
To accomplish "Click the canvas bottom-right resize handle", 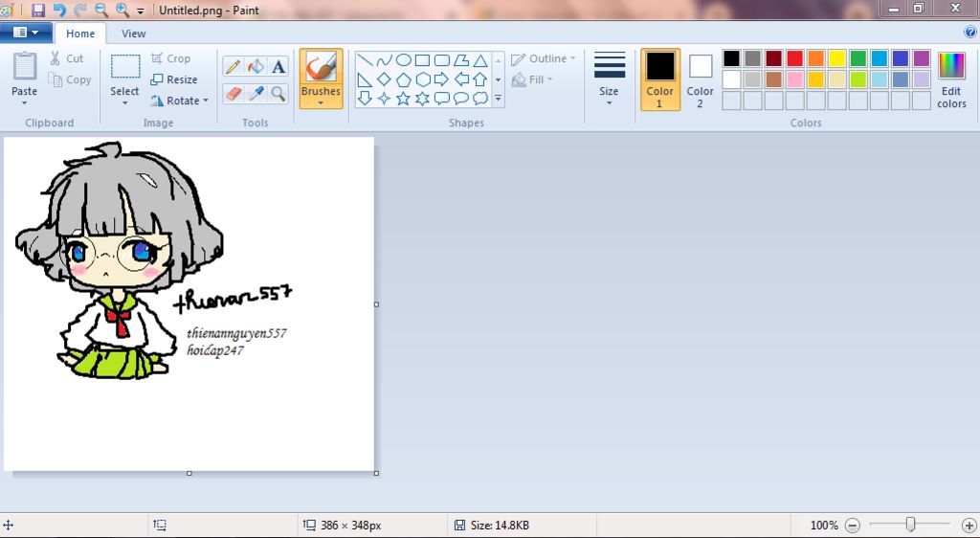I will point(376,473).
